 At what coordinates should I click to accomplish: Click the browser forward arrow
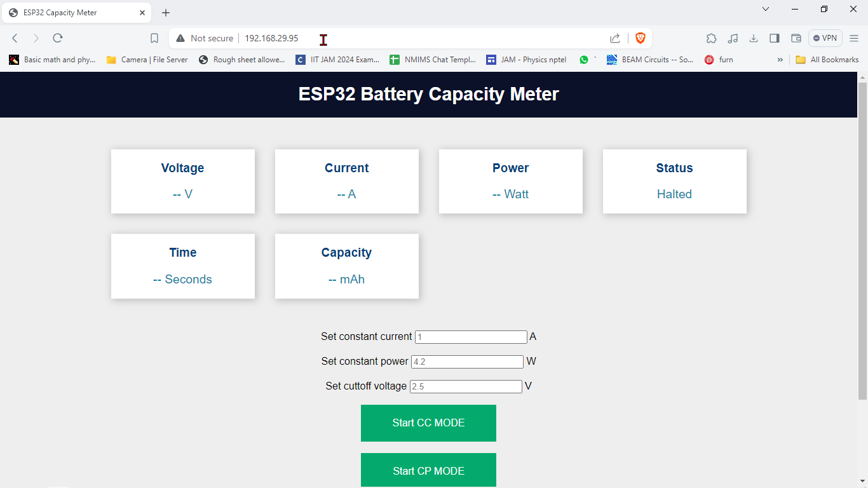tap(36, 38)
